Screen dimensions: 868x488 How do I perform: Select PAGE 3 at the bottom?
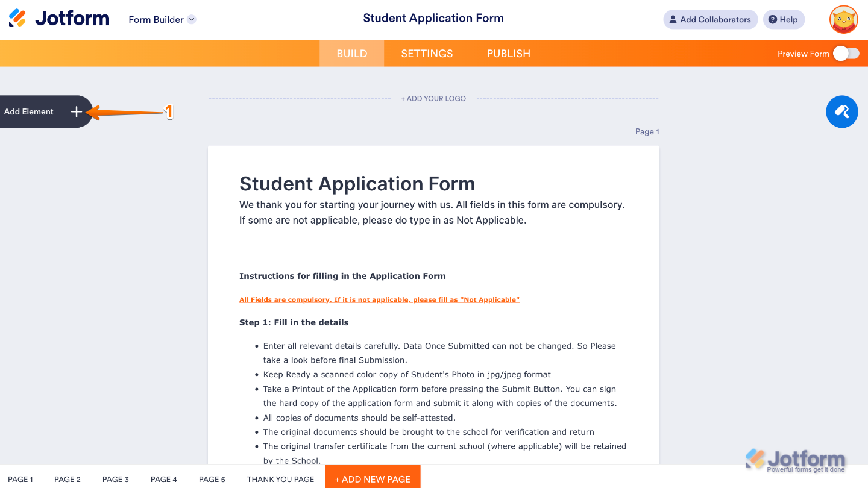coord(115,479)
